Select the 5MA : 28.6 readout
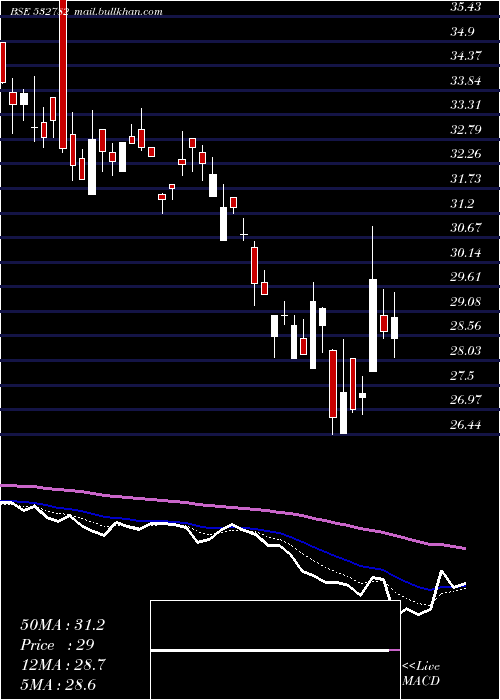 point(58,684)
